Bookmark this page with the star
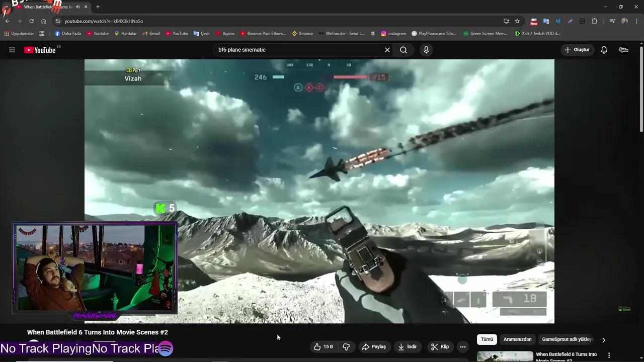 (x=517, y=21)
